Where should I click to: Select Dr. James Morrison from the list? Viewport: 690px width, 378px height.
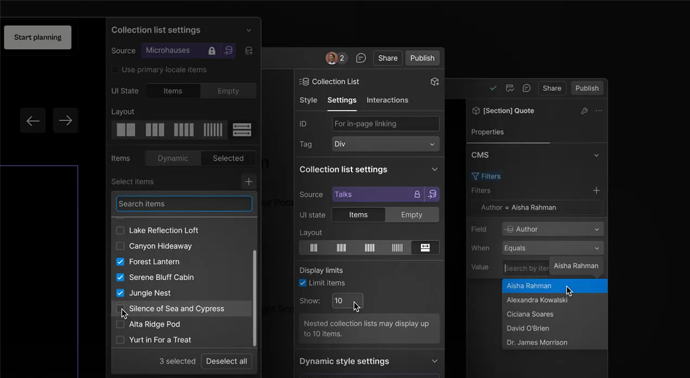554,342
